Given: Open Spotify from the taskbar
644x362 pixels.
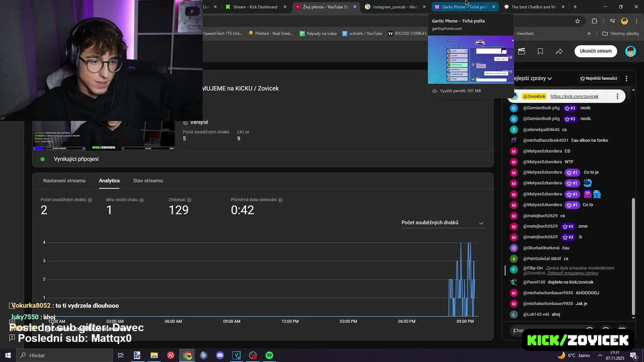Looking at the screenshot, I should (269, 355).
